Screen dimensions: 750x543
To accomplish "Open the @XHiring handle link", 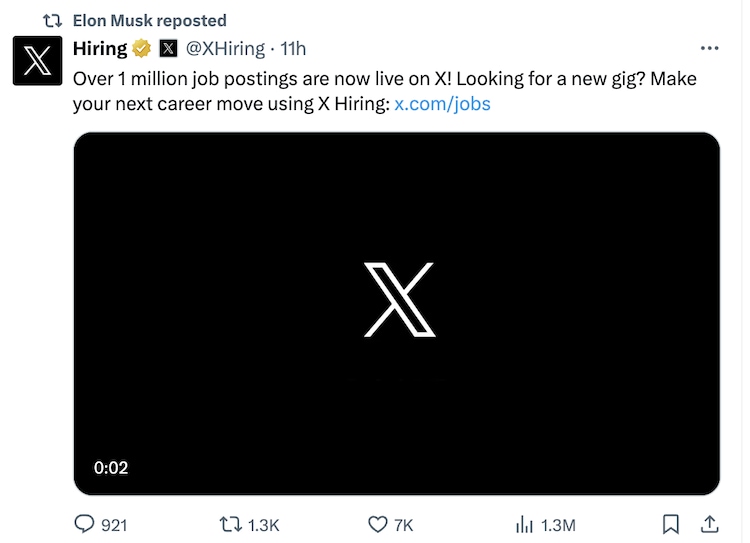I will click(225, 48).
